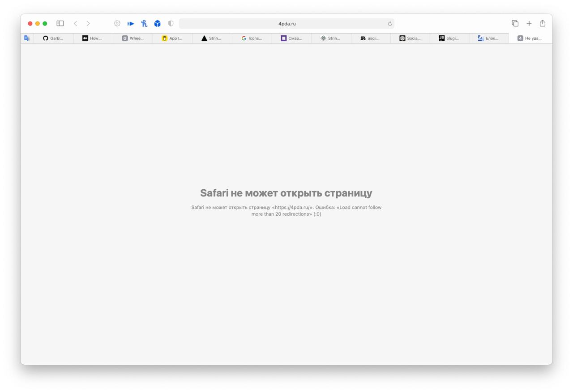Toggle the Safari sidebar
The image size is (573, 392).
[60, 23]
